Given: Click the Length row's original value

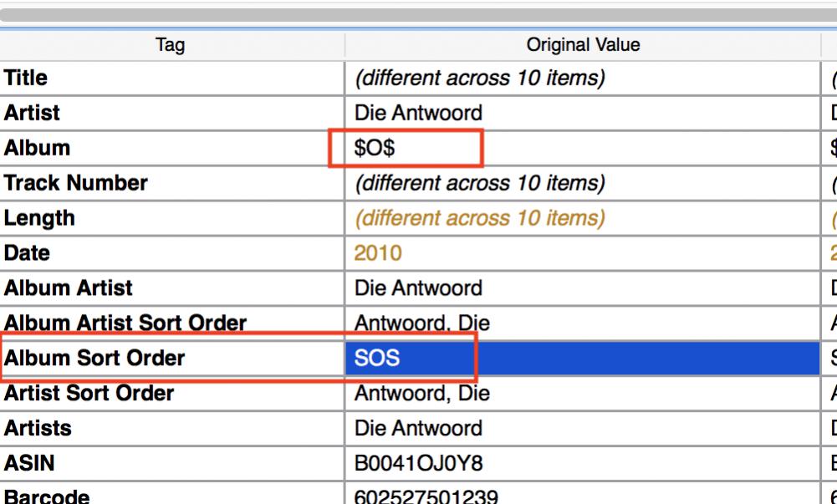Looking at the screenshot, I should [x=479, y=218].
